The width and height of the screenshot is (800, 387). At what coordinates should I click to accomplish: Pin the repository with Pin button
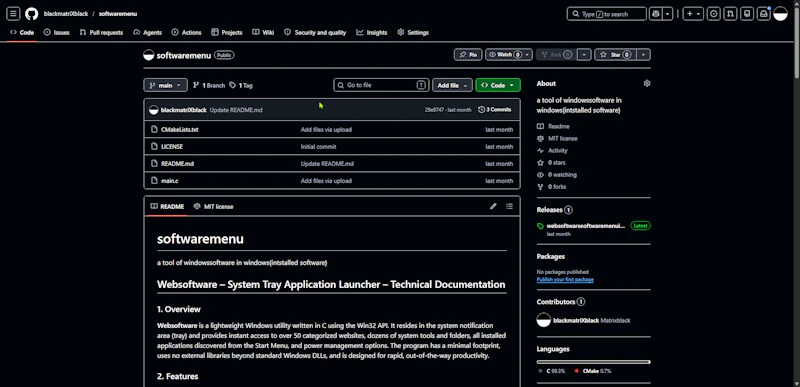(468, 55)
